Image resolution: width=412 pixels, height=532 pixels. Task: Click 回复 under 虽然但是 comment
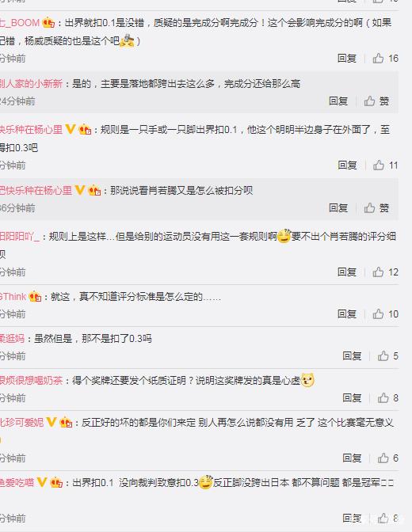(x=352, y=356)
